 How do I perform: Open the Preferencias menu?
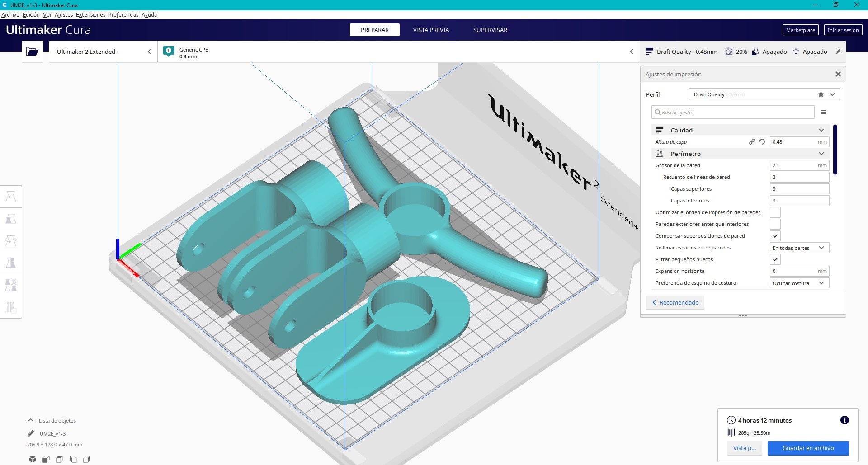(x=123, y=14)
